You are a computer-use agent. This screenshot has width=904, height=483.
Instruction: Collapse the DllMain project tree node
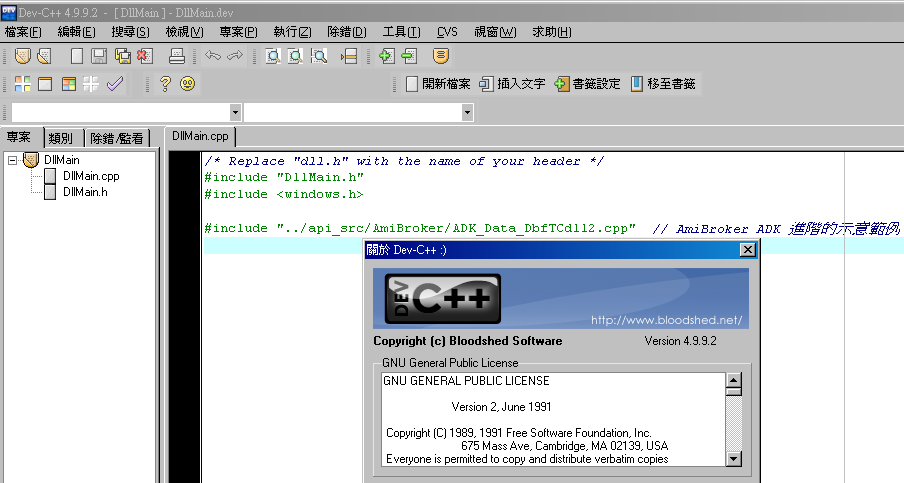pyautogui.click(x=13, y=160)
